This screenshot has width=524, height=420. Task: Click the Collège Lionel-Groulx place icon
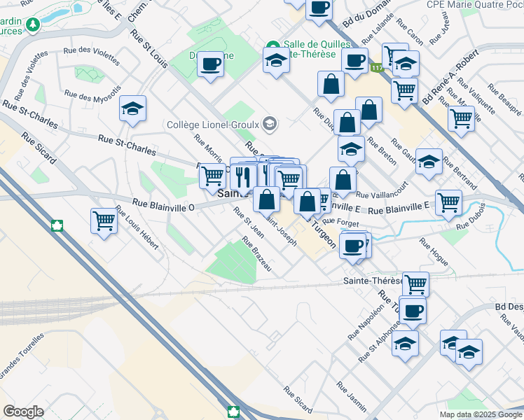click(270, 125)
